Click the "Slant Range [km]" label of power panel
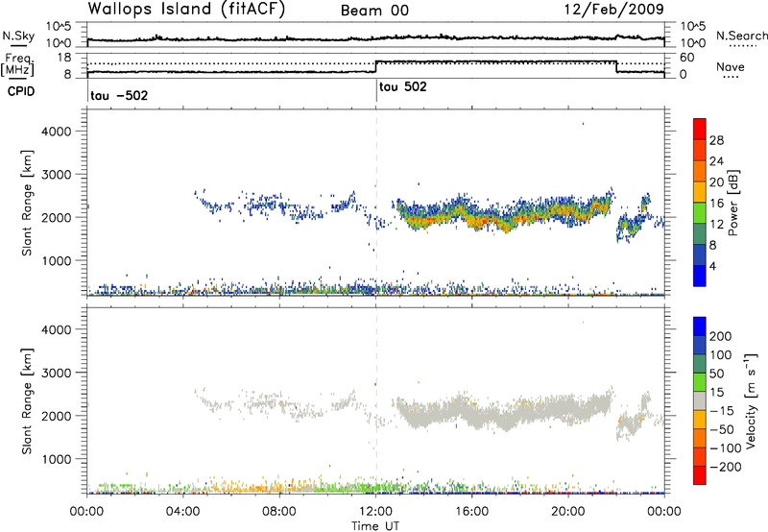 [x=27, y=203]
